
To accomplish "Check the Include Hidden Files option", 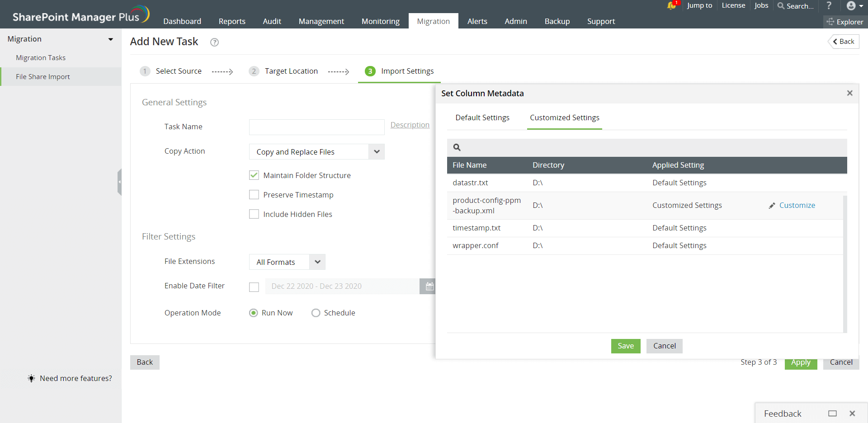I will pyautogui.click(x=254, y=214).
